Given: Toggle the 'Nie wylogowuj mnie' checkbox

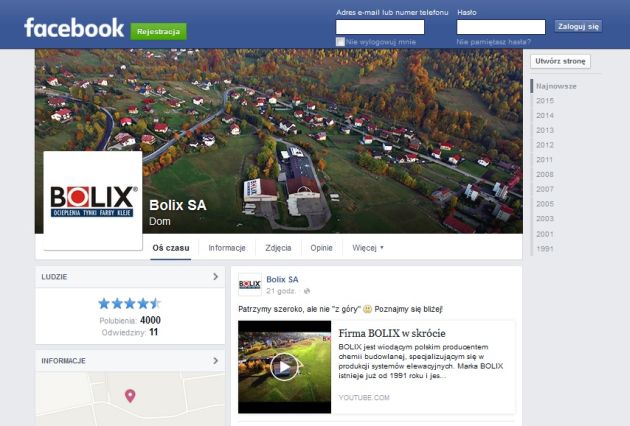Looking at the screenshot, I should 340,41.
